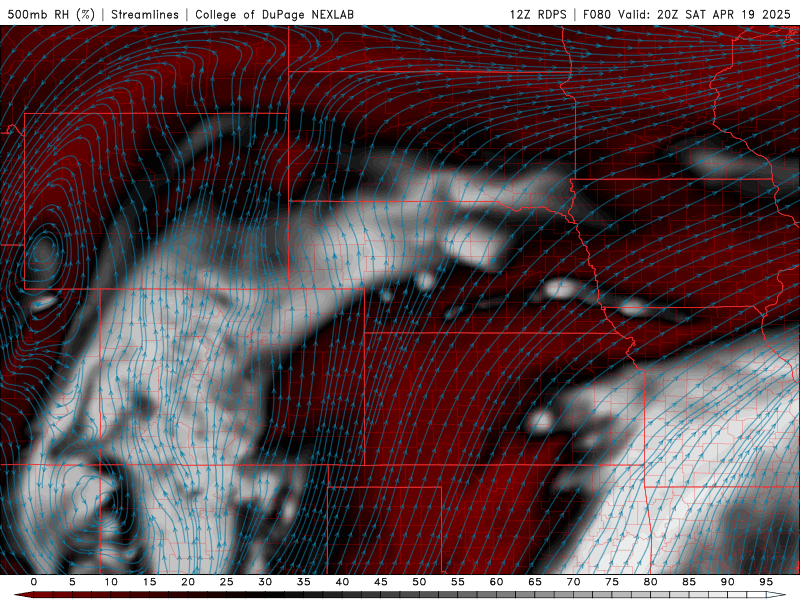Click the colorbar label '25'
The width and height of the screenshot is (800, 600).
click(227, 582)
